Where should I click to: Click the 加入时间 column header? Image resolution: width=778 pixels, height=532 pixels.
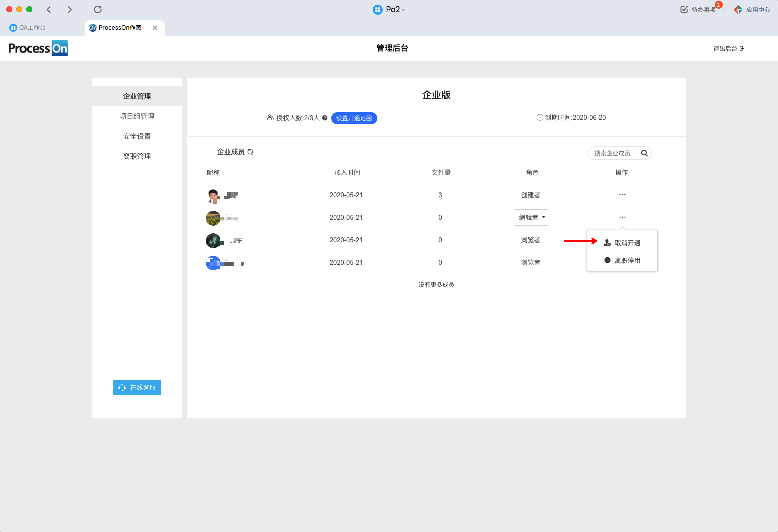point(347,172)
